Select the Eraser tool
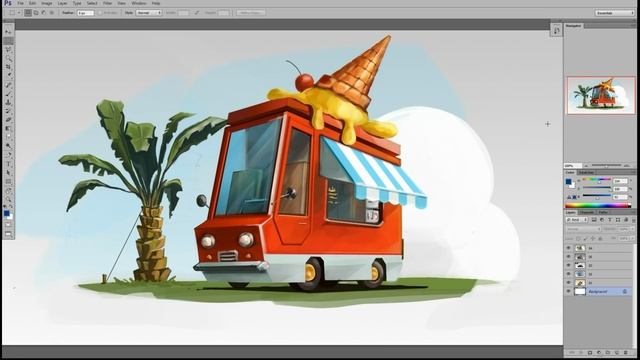Viewport: 640px width, 360px height. [8, 120]
